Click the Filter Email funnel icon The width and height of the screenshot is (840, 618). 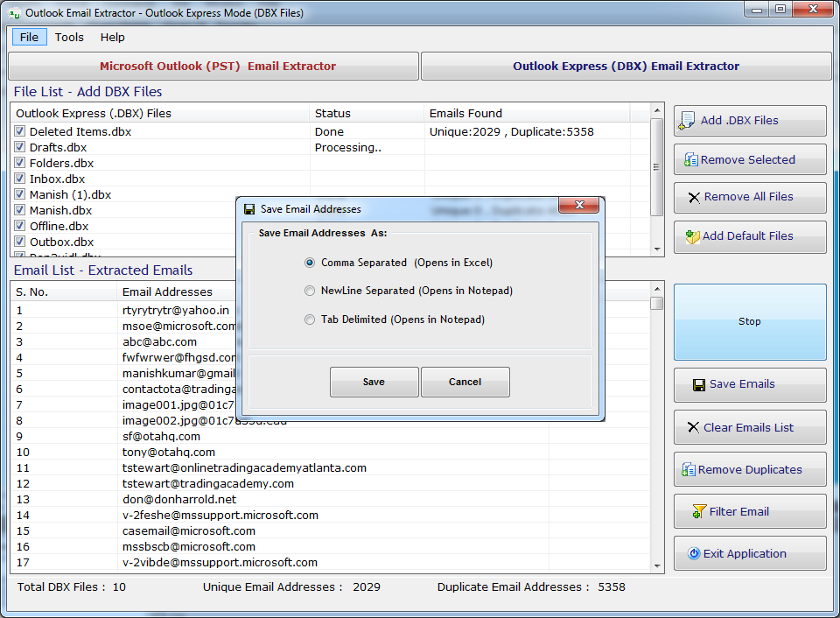[x=699, y=511]
